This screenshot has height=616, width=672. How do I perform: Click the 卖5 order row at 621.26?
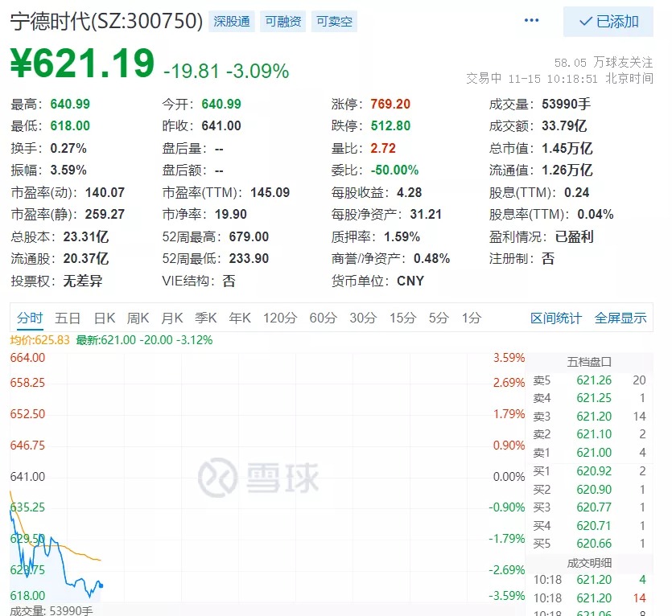click(589, 380)
